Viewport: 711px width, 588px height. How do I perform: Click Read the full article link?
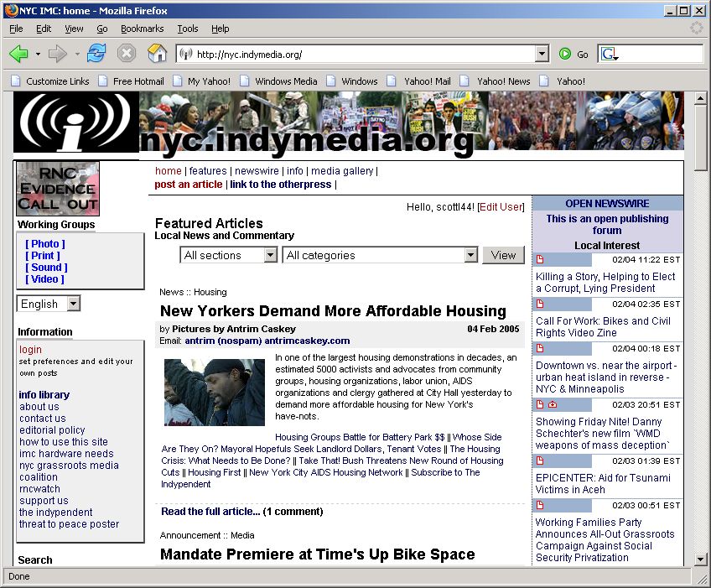pyautogui.click(x=210, y=512)
